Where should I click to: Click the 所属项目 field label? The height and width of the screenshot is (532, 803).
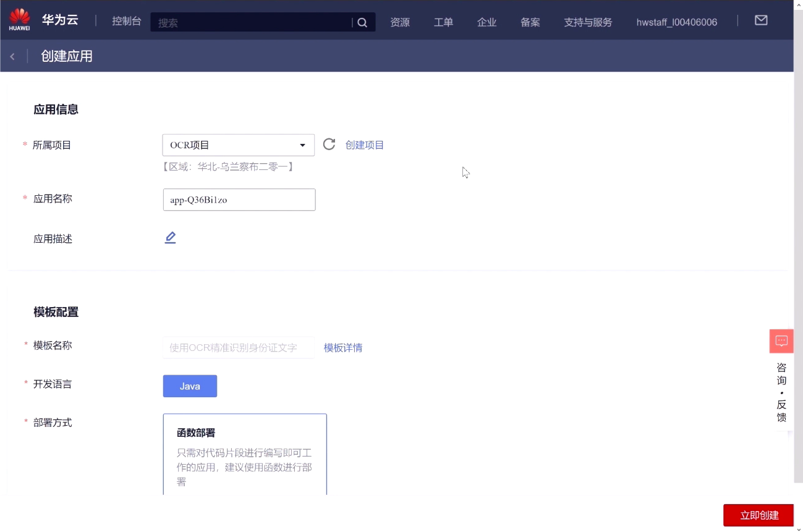52,145
